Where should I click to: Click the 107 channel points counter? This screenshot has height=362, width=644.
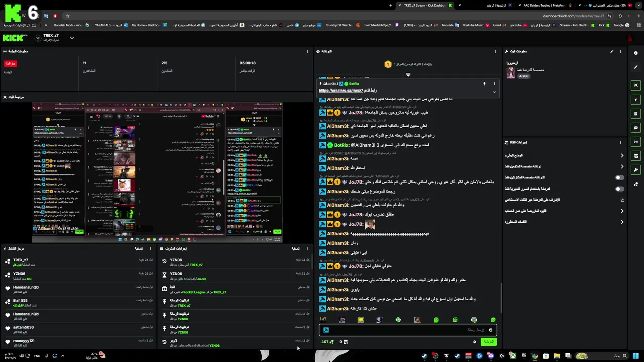coord(327,342)
